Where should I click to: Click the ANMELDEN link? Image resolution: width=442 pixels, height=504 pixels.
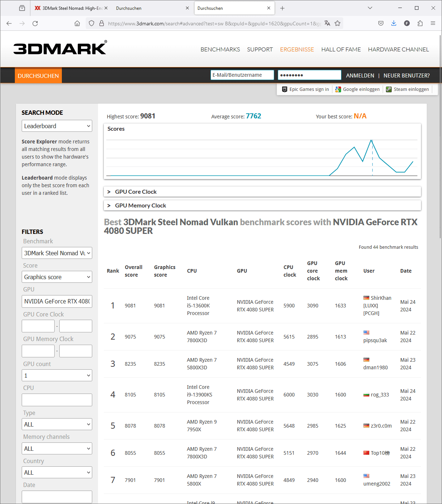(360, 76)
